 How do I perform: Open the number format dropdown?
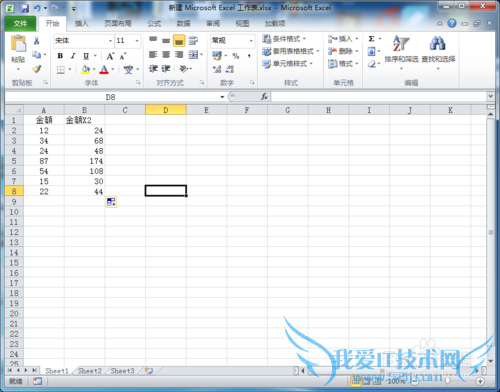pyautogui.click(x=251, y=41)
